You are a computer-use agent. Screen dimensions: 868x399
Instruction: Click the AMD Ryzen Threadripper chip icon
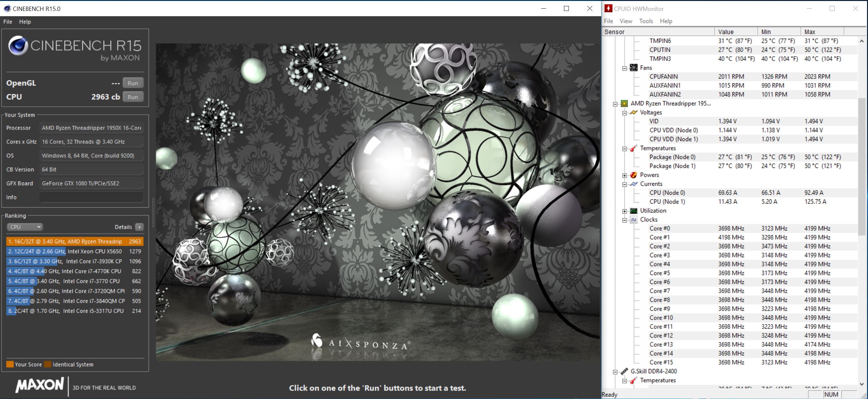(624, 103)
